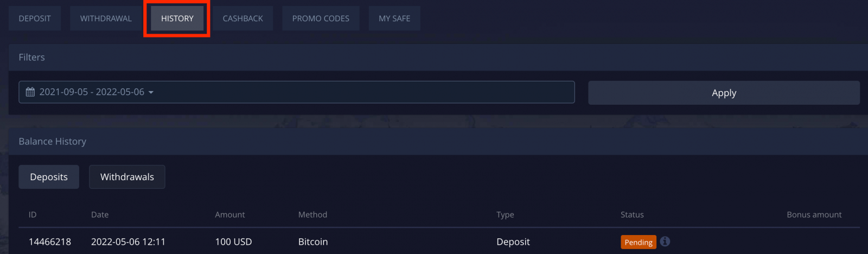Click the Amount column header
The height and width of the screenshot is (254, 868).
pyautogui.click(x=230, y=214)
